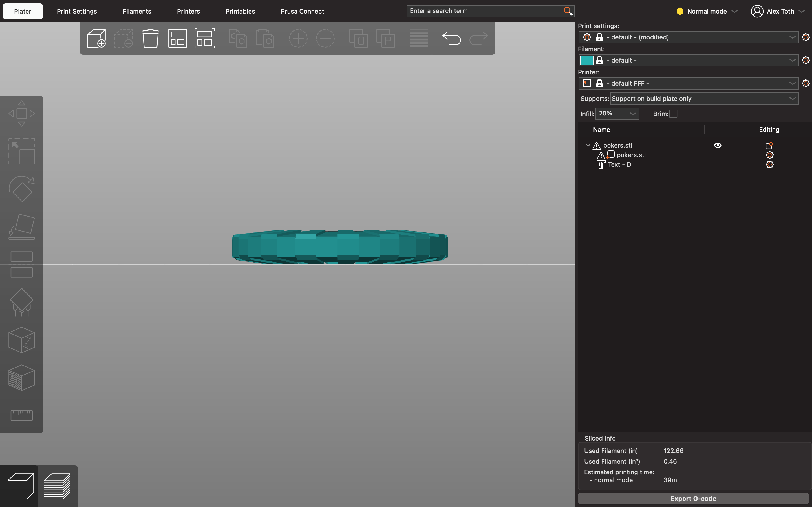Screen dimensions: 812x507
Task: Delete all objects with trash icon
Action: tap(150, 38)
